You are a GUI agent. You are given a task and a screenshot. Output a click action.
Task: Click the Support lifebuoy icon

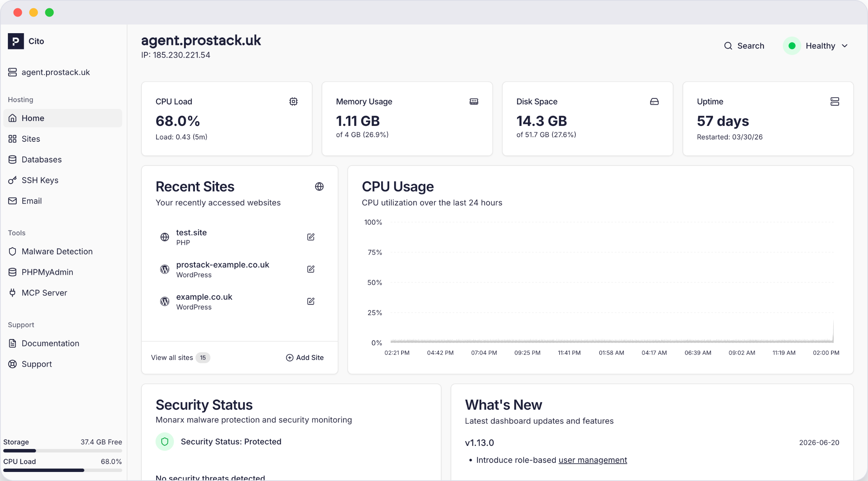point(12,364)
